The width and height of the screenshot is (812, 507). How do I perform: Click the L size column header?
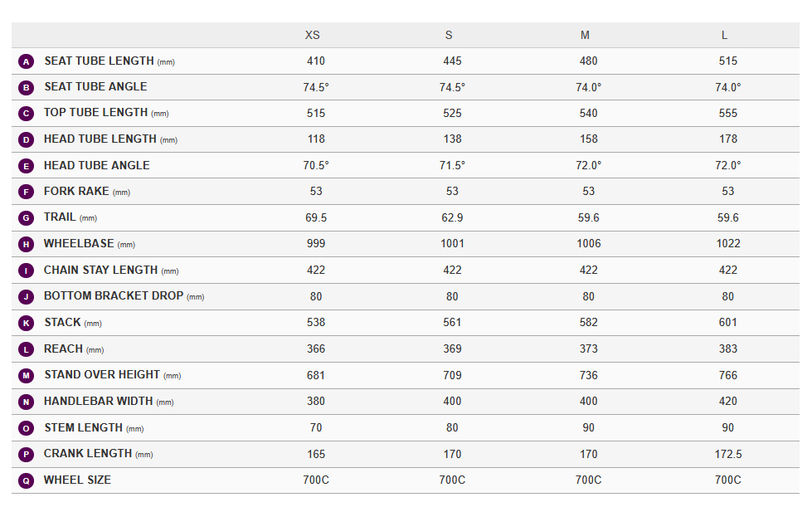725,35
